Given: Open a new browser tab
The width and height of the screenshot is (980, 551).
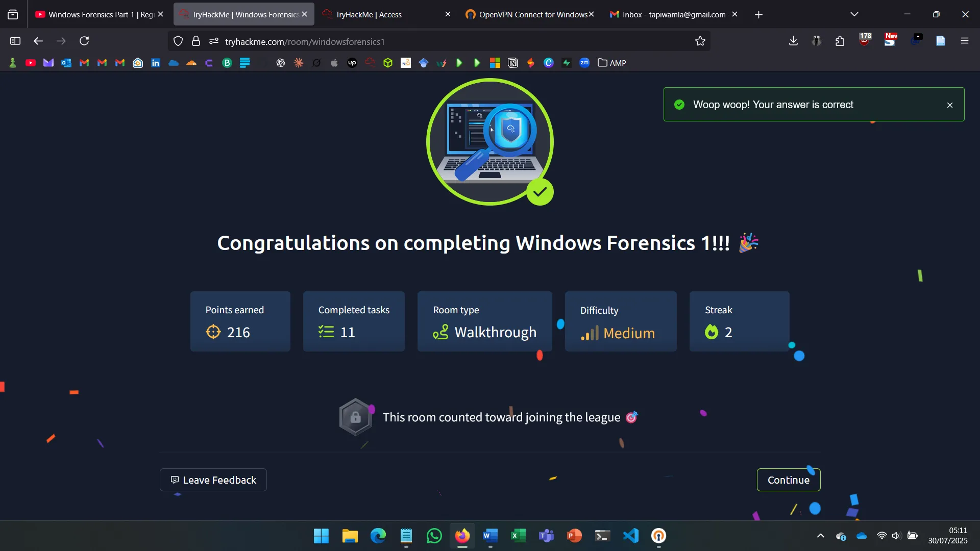Looking at the screenshot, I should click(x=758, y=15).
